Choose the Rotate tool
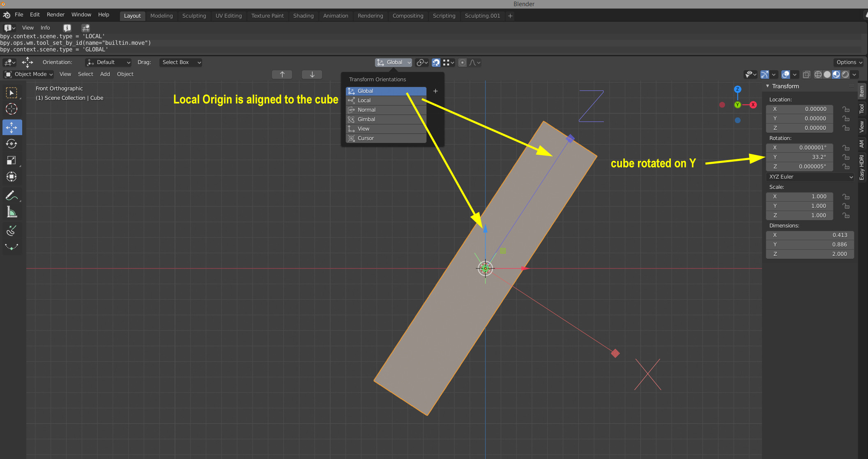Screen dimensions: 868x459 (12, 144)
